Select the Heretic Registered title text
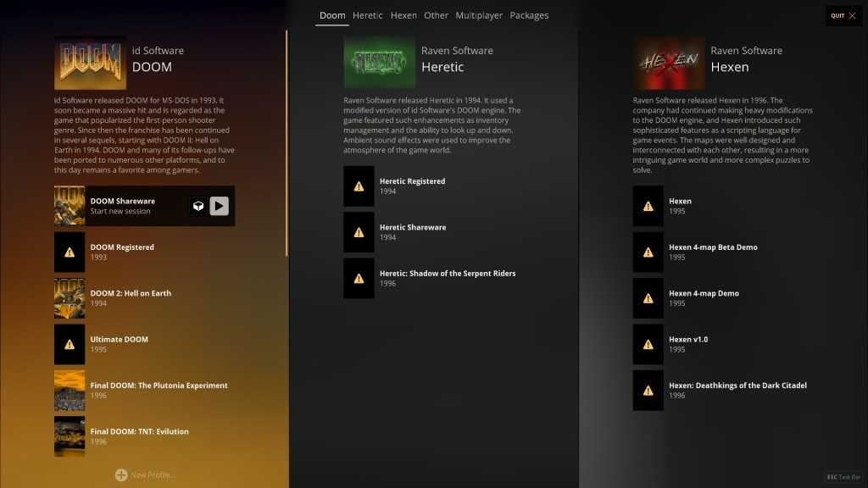Screen dimensions: 868x488 tap(413, 181)
